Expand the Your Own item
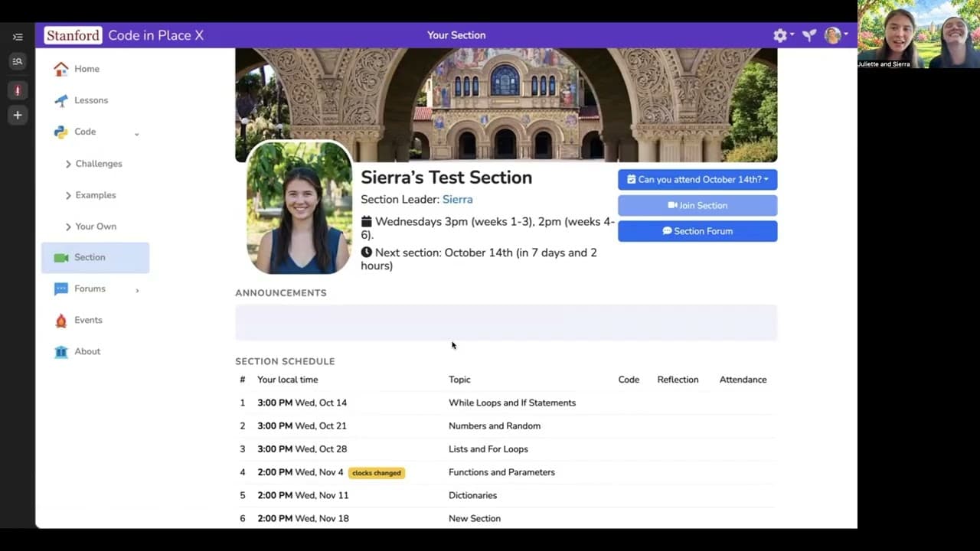 coord(91,227)
